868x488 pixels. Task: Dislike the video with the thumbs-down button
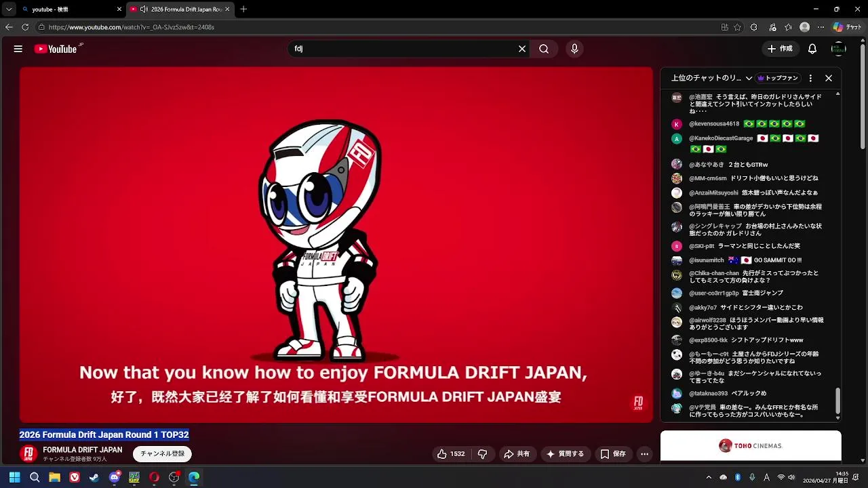[483, 454]
